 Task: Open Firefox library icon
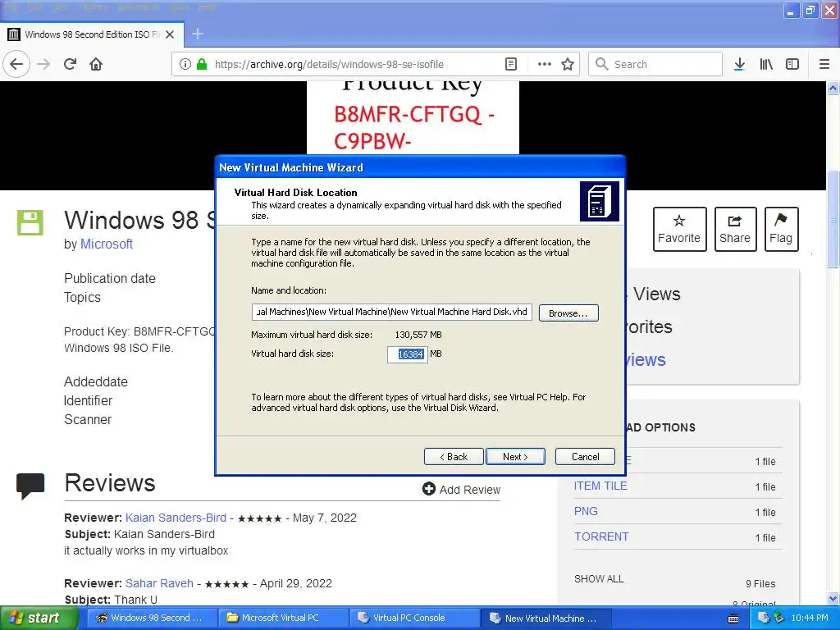coord(766,64)
